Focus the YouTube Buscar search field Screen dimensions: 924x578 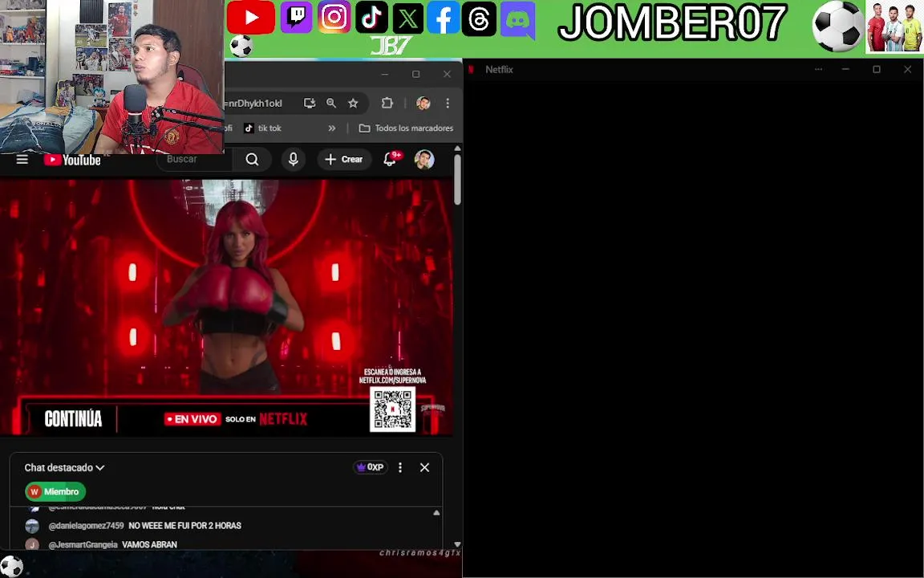coord(194,159)
